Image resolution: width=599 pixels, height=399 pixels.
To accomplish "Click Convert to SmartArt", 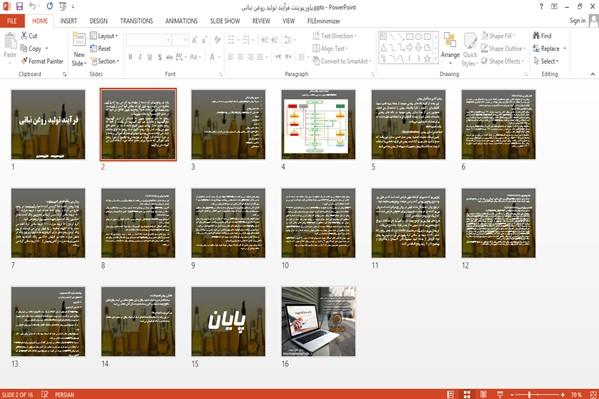I will click(x=342, y=61).
